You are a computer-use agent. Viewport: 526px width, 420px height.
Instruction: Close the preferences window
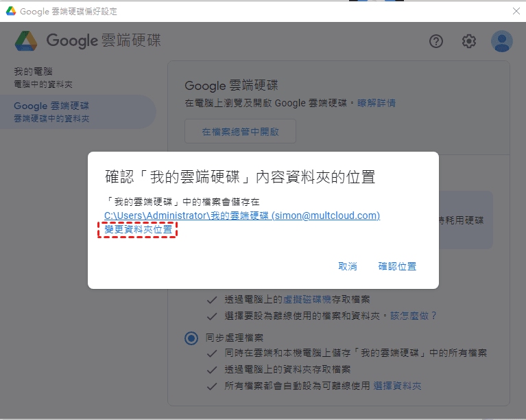516,11
